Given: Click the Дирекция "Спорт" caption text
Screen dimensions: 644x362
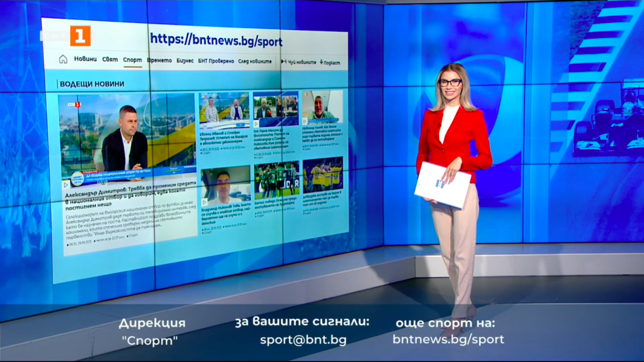Looking at the screenshot, I should (152, 332).
